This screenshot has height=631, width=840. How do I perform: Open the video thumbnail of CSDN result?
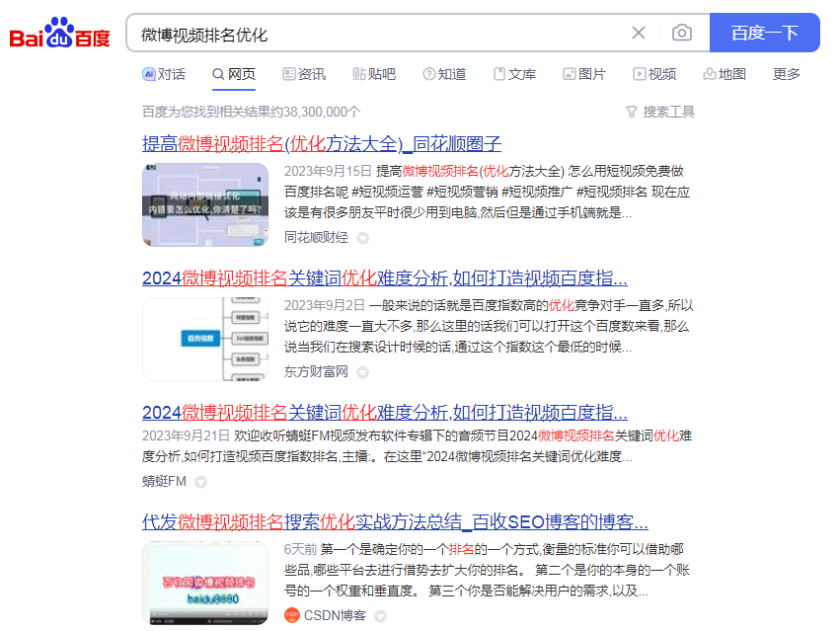205,583
